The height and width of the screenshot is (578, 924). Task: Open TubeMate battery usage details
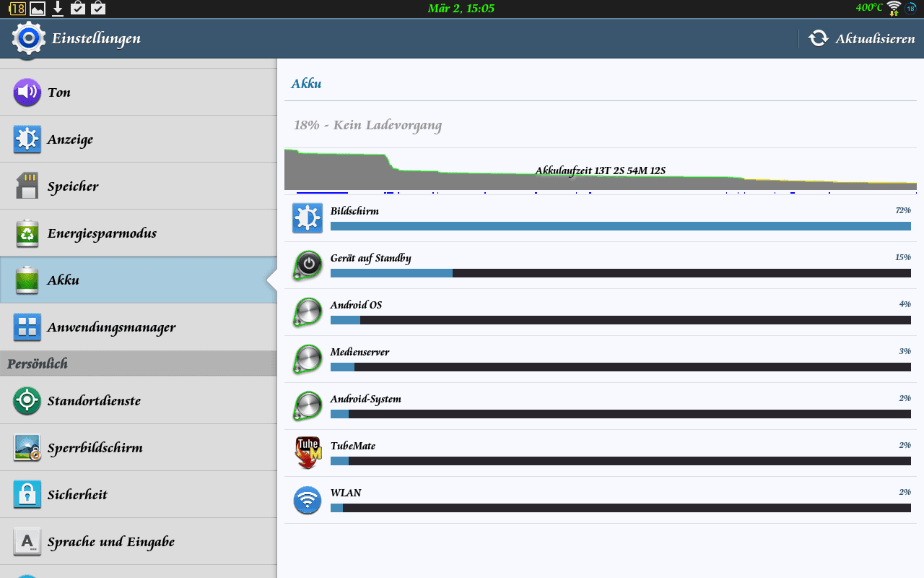coord(601,453)
